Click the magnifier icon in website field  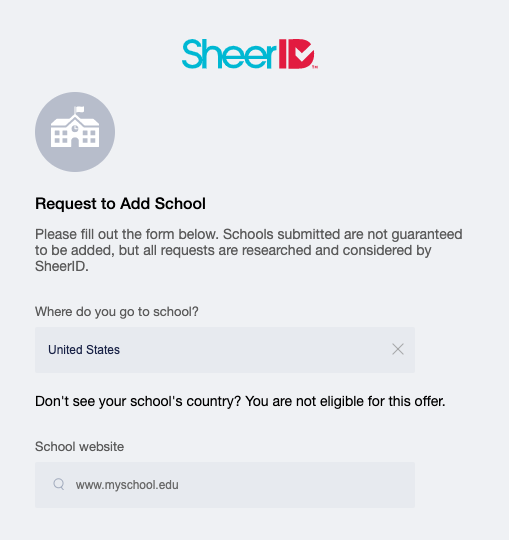[x=59, y=484]
